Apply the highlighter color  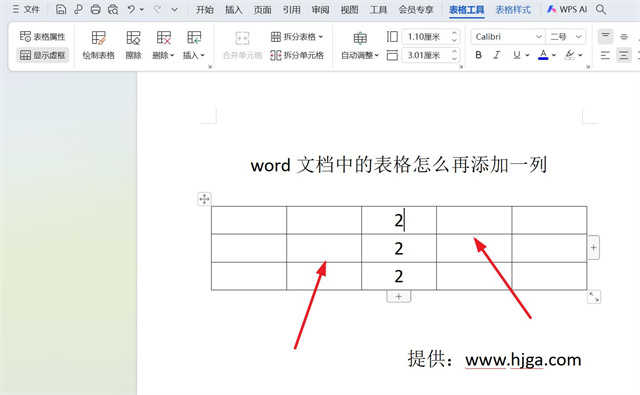click(570, 55)
